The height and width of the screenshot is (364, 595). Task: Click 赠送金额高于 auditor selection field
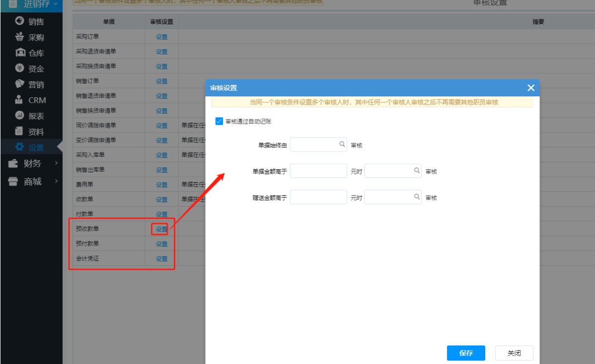pos(393,197)
